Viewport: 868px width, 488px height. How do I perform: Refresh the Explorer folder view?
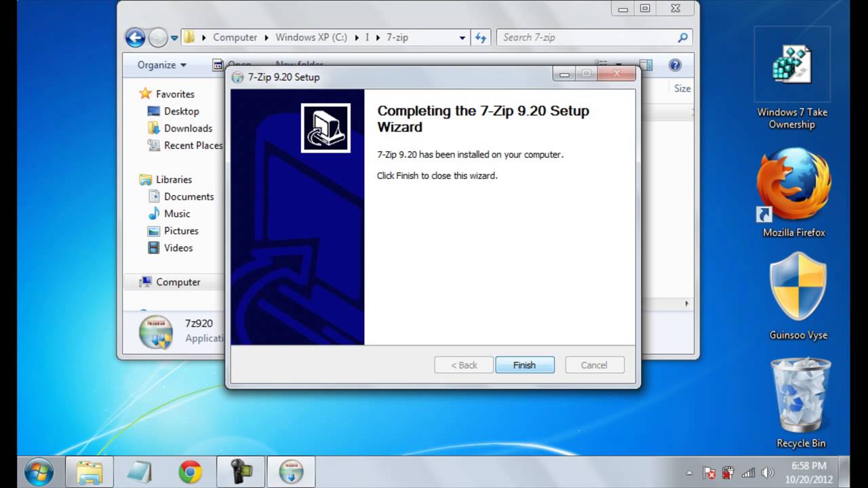coord(481,38)
